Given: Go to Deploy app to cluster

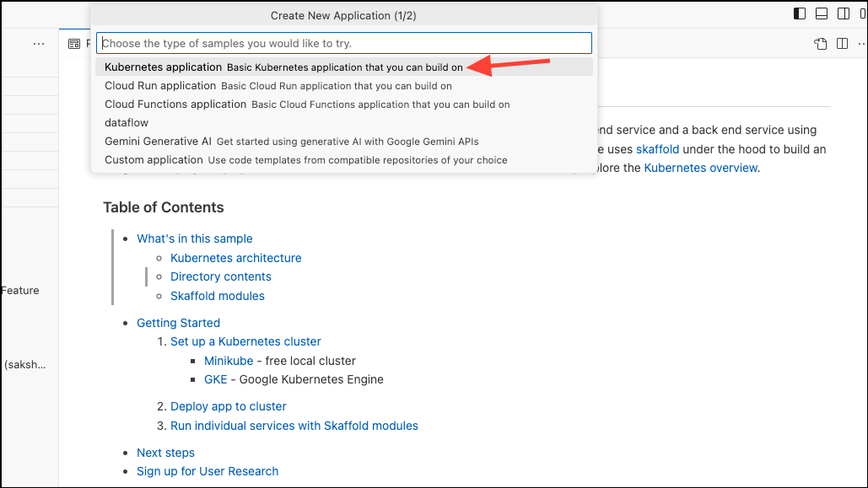Looking at the screenshot, I should click(228, 406).
